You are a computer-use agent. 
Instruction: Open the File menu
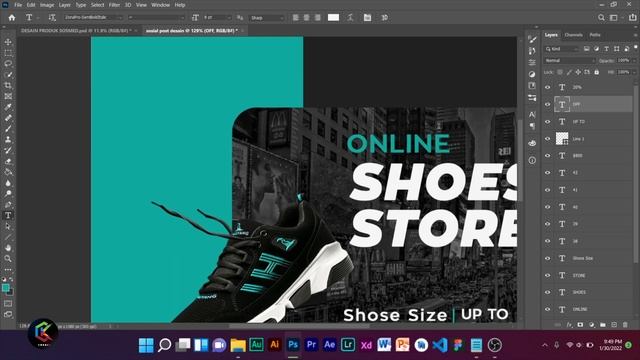tap(18, 5)
